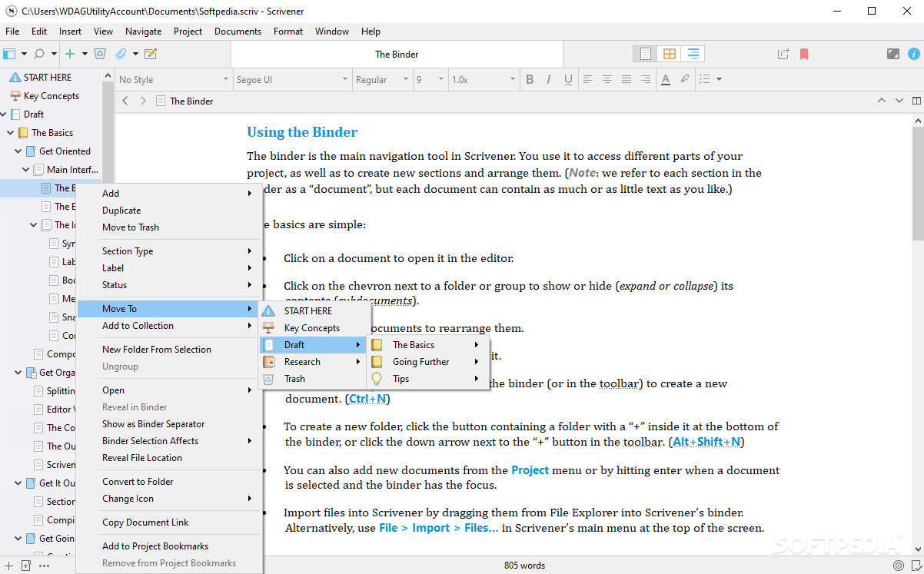Select The Basics in Draft submenu
Image resolution: width=924 pixels, height=574 pixels.
coord(427,345)
